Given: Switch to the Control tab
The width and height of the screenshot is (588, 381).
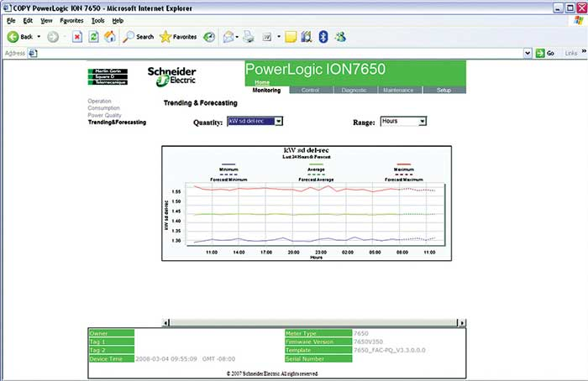Looking at the screenshot, I should (x=311, y=91).
